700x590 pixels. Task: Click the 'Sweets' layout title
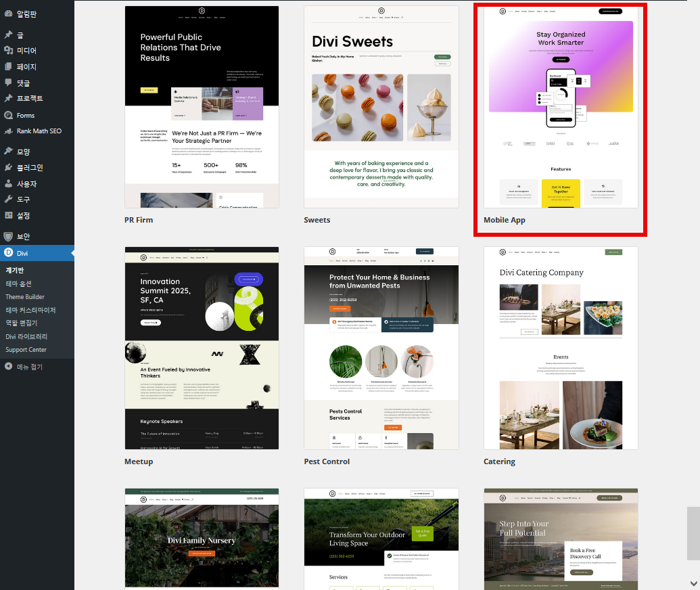click(317, 220)
